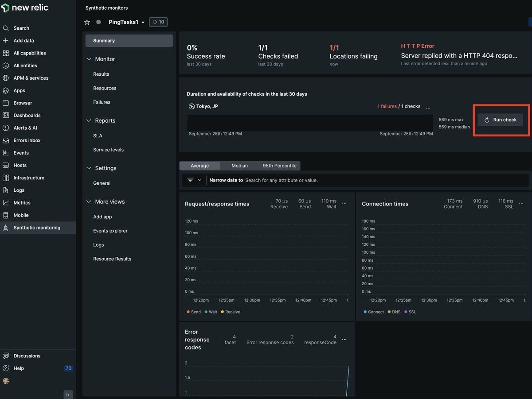Click the Hosts server icon
Screen dimensions: 532x399
click(6, 165)
